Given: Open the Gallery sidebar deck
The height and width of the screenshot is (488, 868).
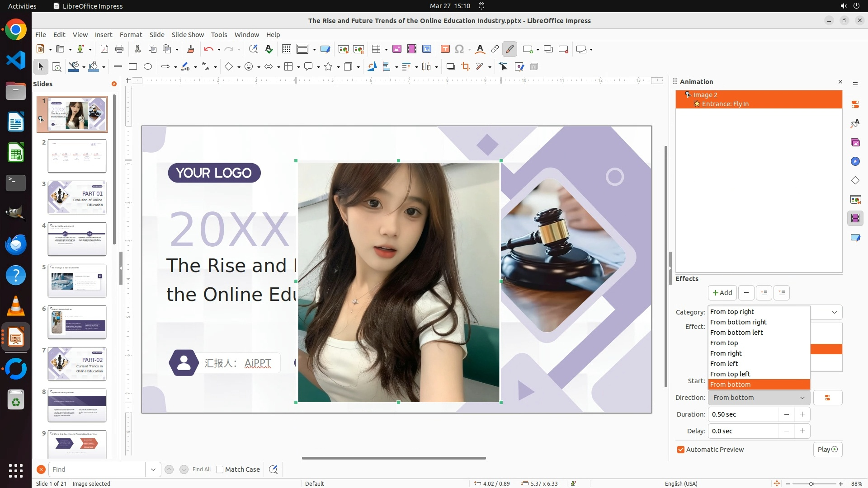Looking at the screenshot, I should tap(855, 142).
